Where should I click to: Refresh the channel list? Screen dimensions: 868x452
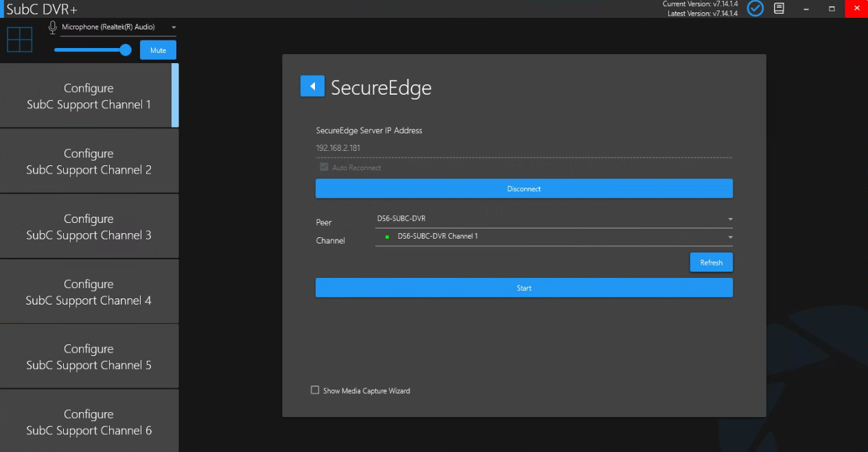[x=712, y=263]
